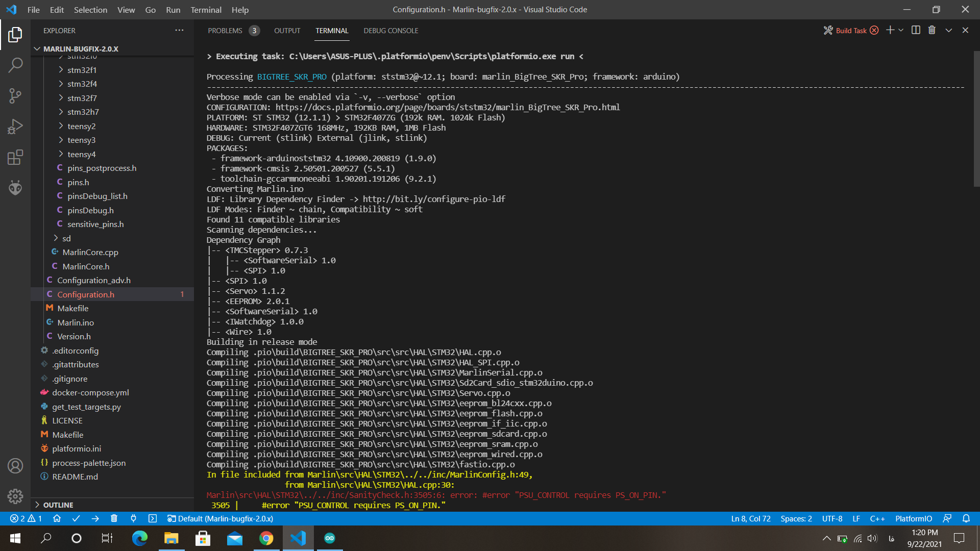The height and width of the screenshot is (551, 980).
Task: Open the Terminal menu
Action: tap(206, 10)
